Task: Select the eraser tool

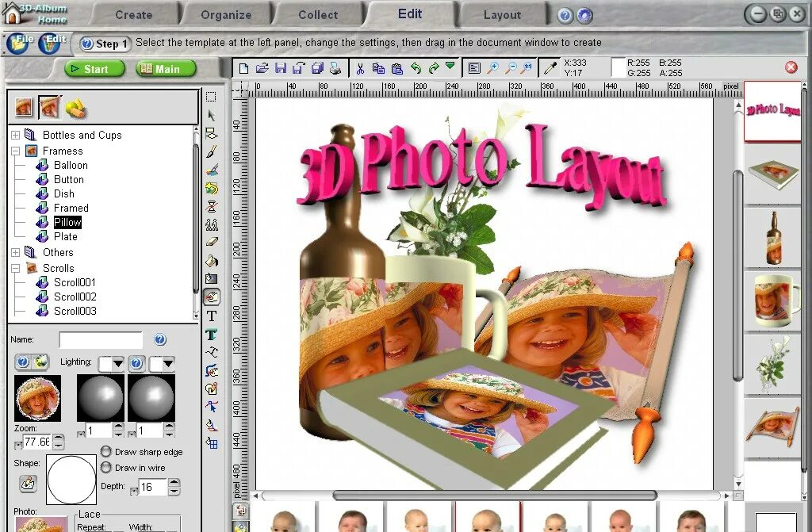Action: 211,242
